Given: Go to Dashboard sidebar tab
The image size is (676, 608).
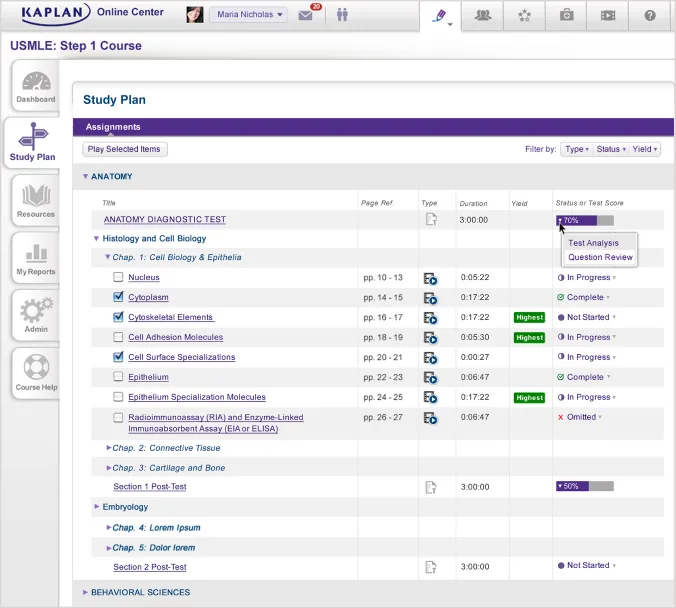Looking at the screenshot, I should [x=36, y=86].
